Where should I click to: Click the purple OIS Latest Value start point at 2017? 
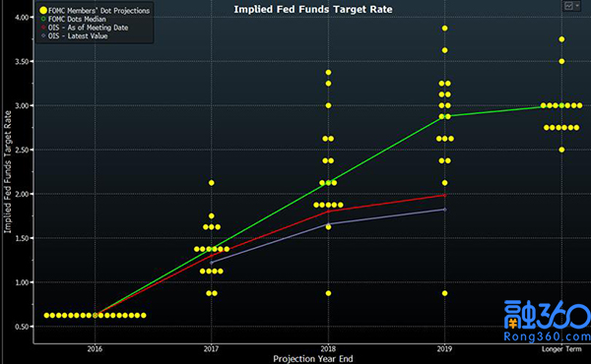(212, 263)
